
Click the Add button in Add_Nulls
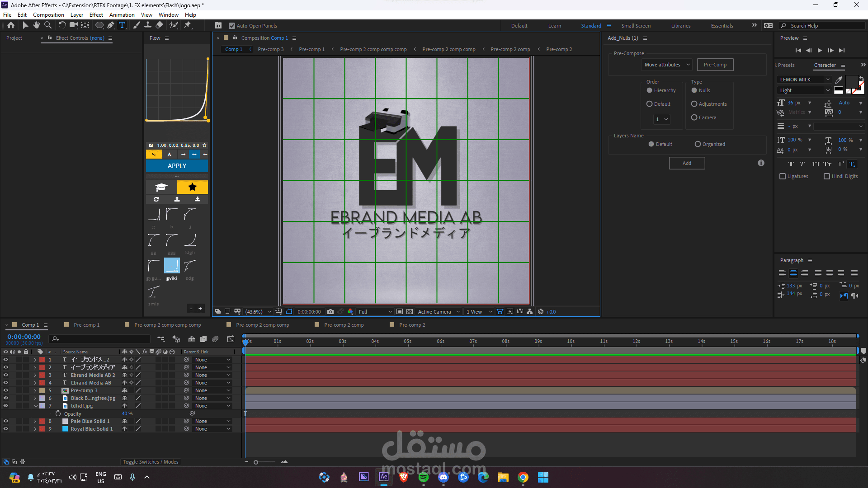click(x=687, y=163)
